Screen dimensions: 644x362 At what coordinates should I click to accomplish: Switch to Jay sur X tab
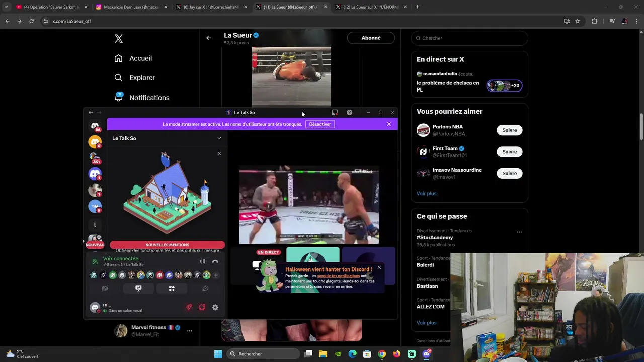click(211, 7)
